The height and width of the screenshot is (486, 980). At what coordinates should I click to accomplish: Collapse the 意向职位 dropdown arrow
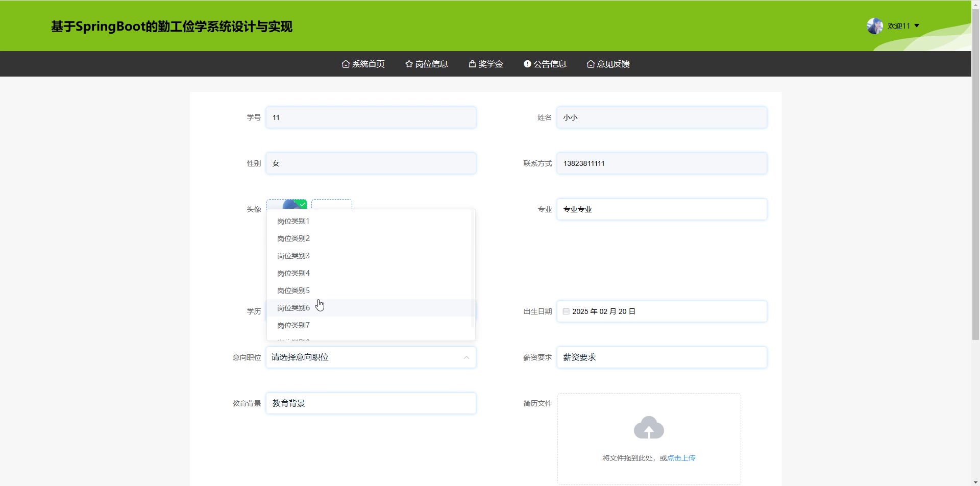click(x=466, y=357)
